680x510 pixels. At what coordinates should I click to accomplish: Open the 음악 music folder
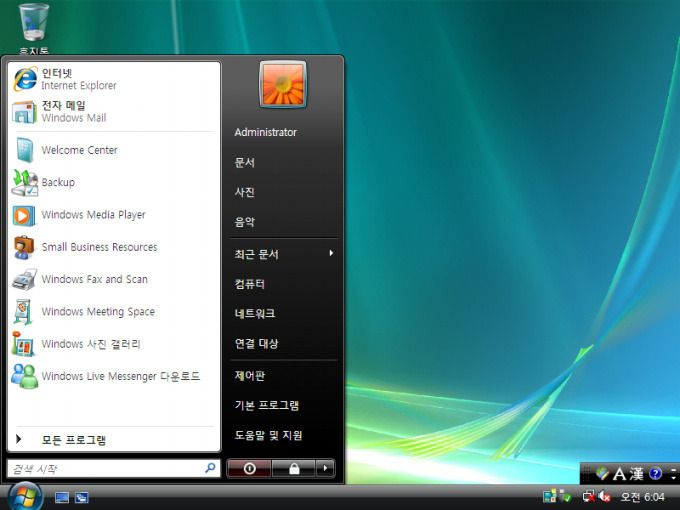245,222
